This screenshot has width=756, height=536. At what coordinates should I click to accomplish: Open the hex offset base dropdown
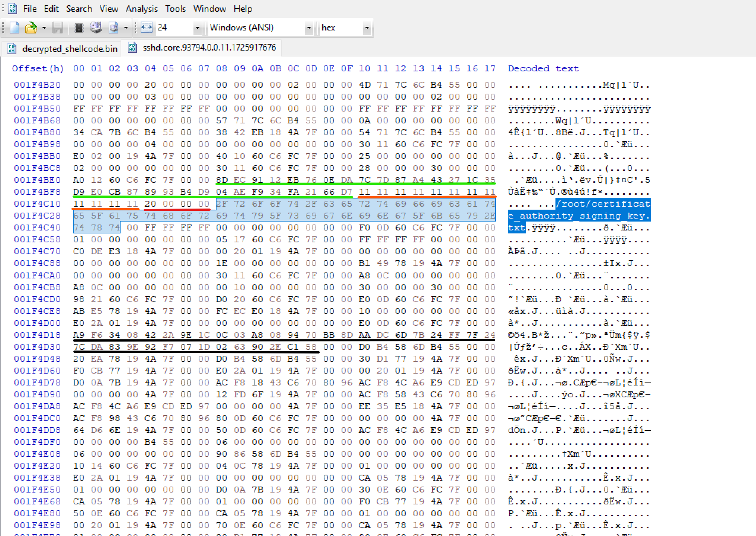tap(367, 28)
